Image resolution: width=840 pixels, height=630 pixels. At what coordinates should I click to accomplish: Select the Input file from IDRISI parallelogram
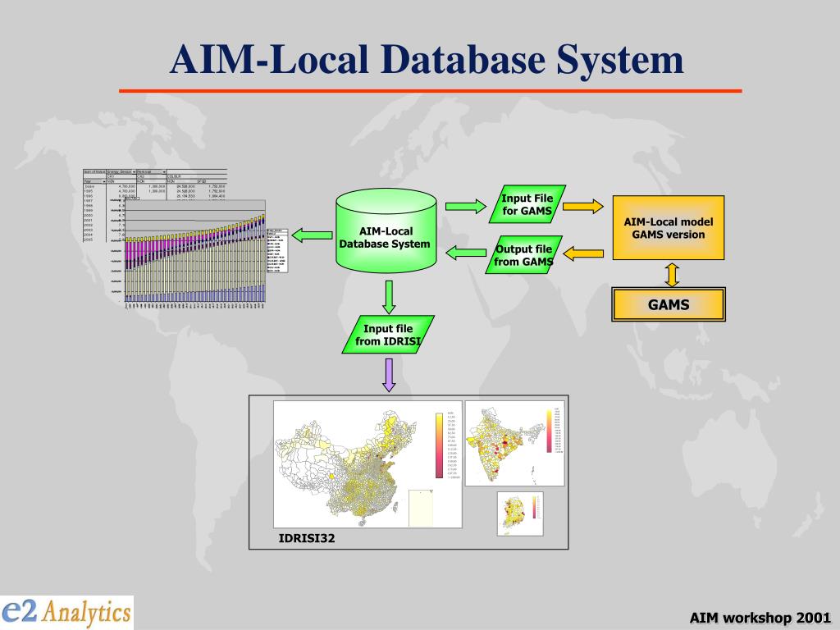pyautogui.click(x=388, y=335)
